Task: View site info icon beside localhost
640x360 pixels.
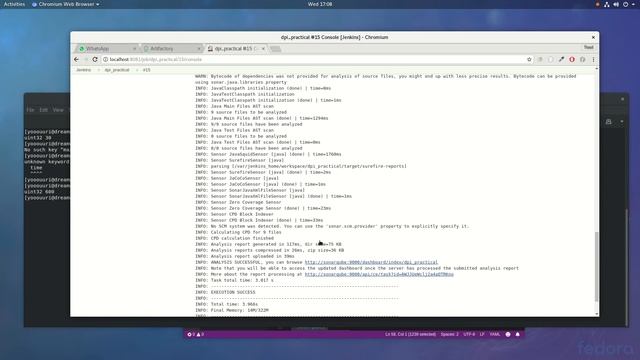Action: point(105,60)
